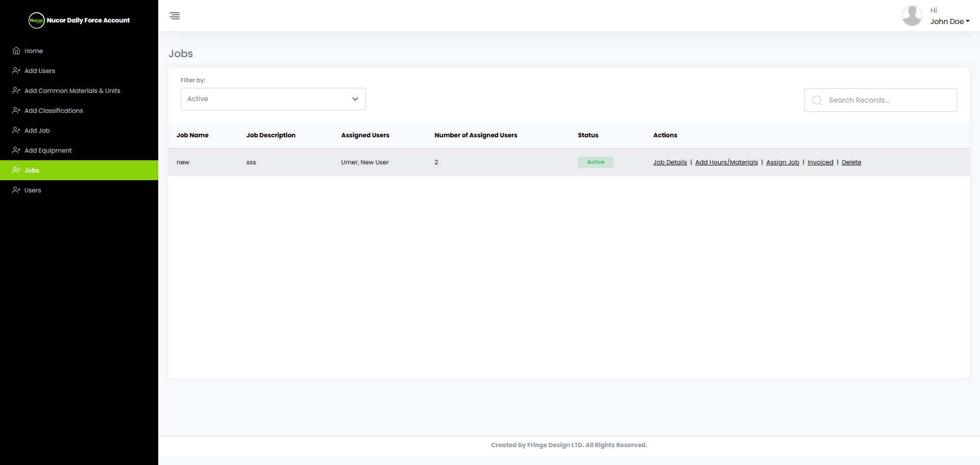
Task: Open Add Classifications via its sidebar icon
Action: pyautogui.click(x=16, y=110)
